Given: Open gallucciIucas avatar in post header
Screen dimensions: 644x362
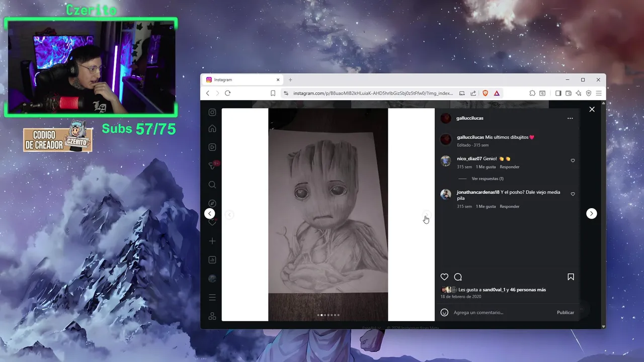Looking at the screenshot, I should coord(446,118).
